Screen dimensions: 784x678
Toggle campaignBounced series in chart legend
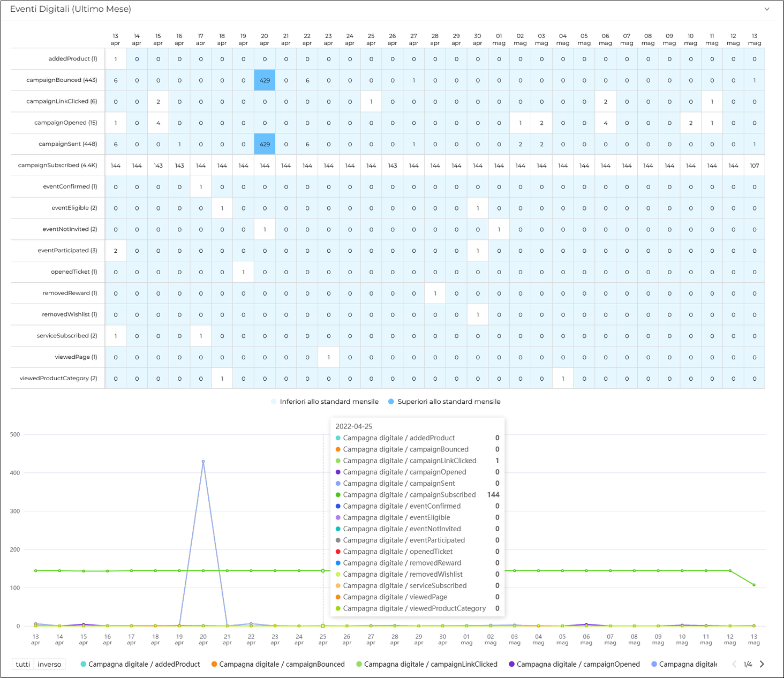pos(278,664)
